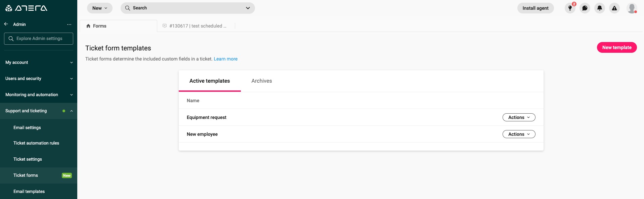The width and height of the screenshot is (644, 199).
Task: Open the notifications bell
Action: coord(599,8)
